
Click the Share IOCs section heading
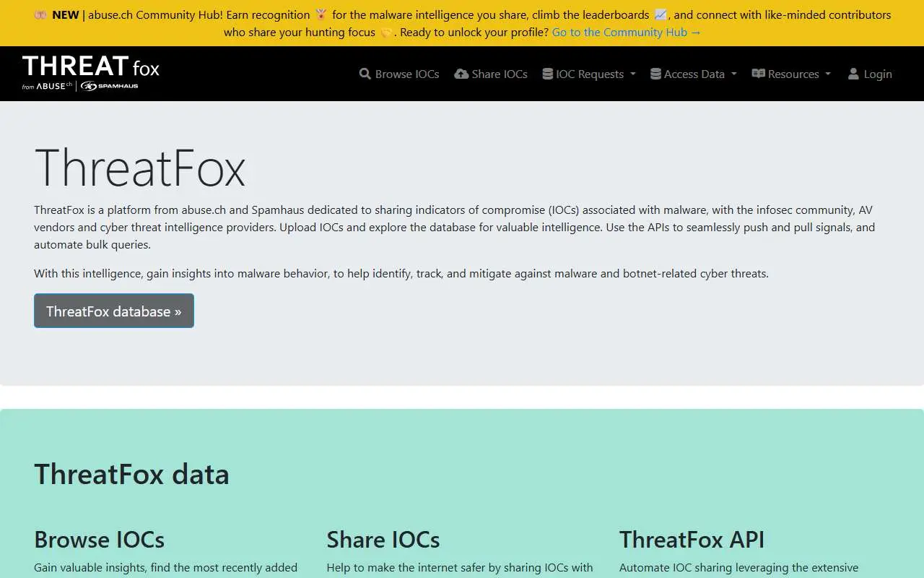(x=383, y=540)
